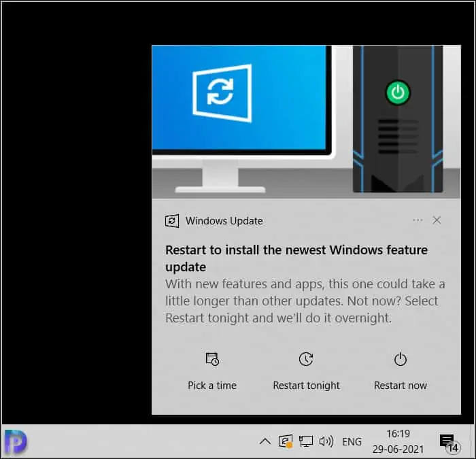This screenshot has width=476, height=459.
Task: Click the Restart now button
Action: (x=400, y=371)
